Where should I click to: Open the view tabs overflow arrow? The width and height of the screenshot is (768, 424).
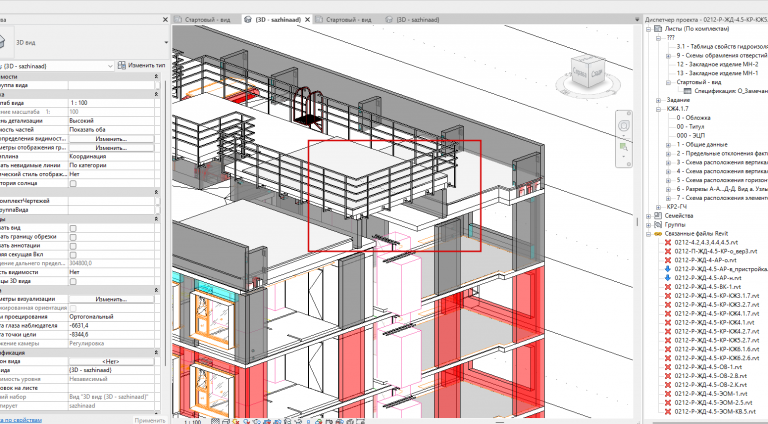coord(637,20)
